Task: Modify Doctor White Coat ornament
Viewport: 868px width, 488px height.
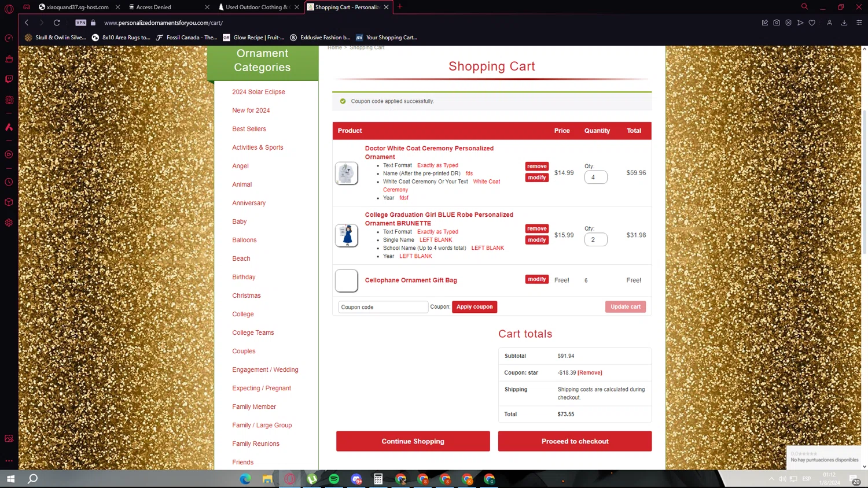Action: (537, 178)
